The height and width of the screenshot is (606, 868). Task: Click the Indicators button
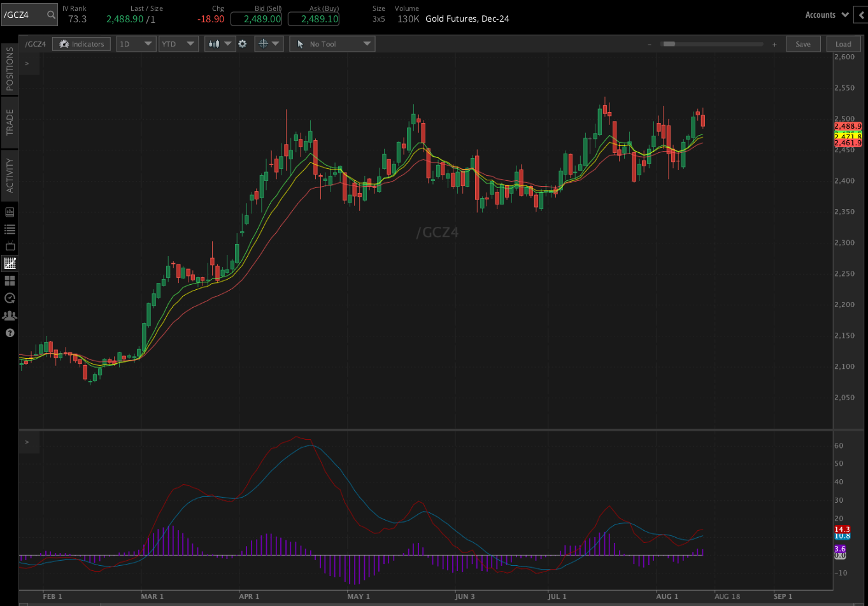(x=82, y=44)
